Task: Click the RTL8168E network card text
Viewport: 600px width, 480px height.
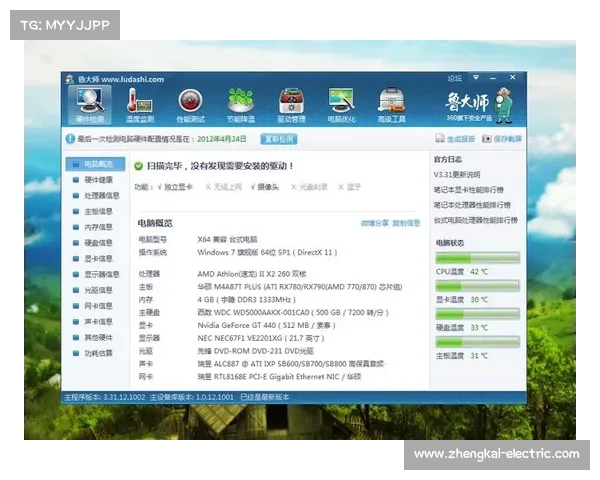Action: click(x=279, y=377)
